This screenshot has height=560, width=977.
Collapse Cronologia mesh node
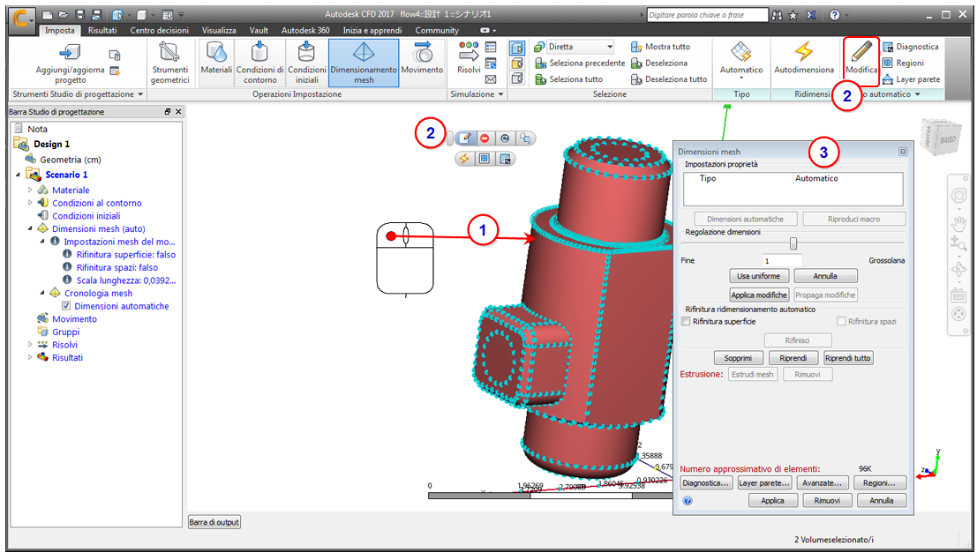pyautogui.click(x=42, y=293)
